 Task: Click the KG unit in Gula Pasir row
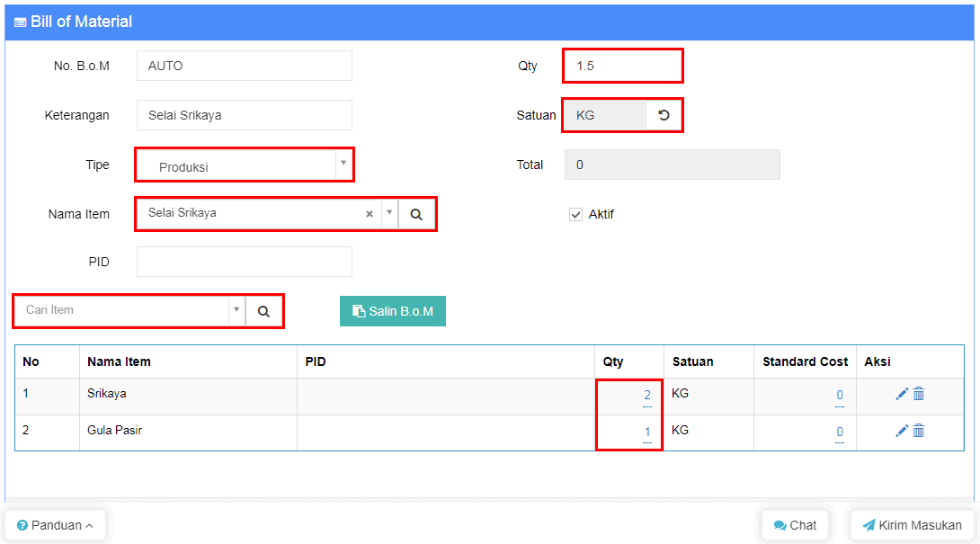pyautogui.click(x=680, y=430)
